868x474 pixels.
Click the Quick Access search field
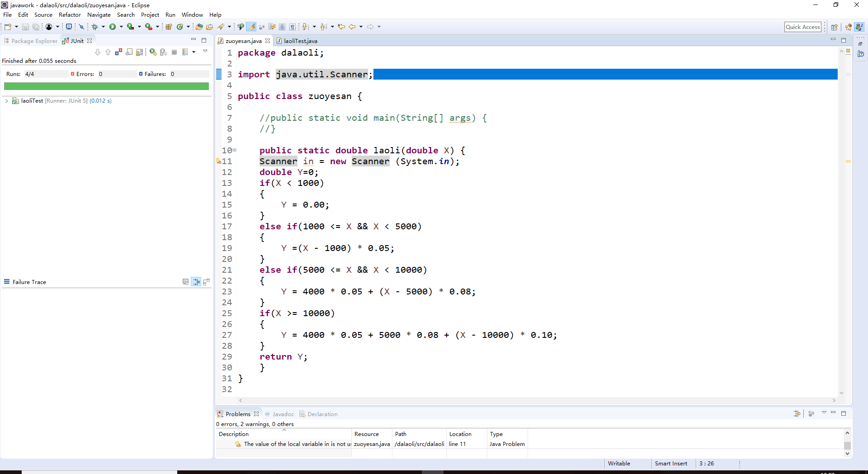click(x=802, y=27)
